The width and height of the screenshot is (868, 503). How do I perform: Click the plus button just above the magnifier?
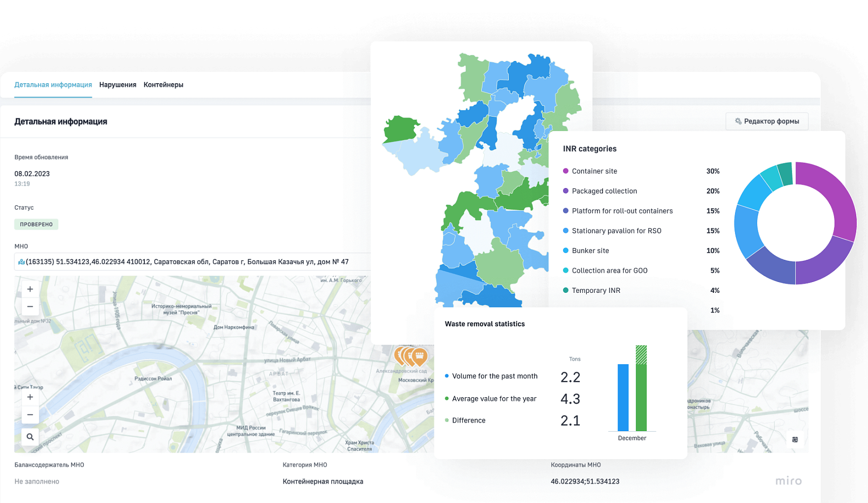(30, 397)
